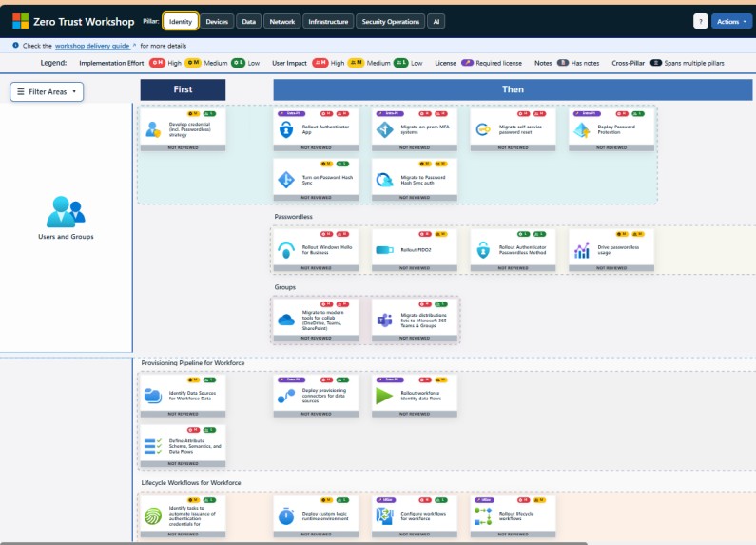Image resolution: width=756 pixels, height=545 pixels.
Task: Open the workshop delivery guide link
Action: pos(93,45)
